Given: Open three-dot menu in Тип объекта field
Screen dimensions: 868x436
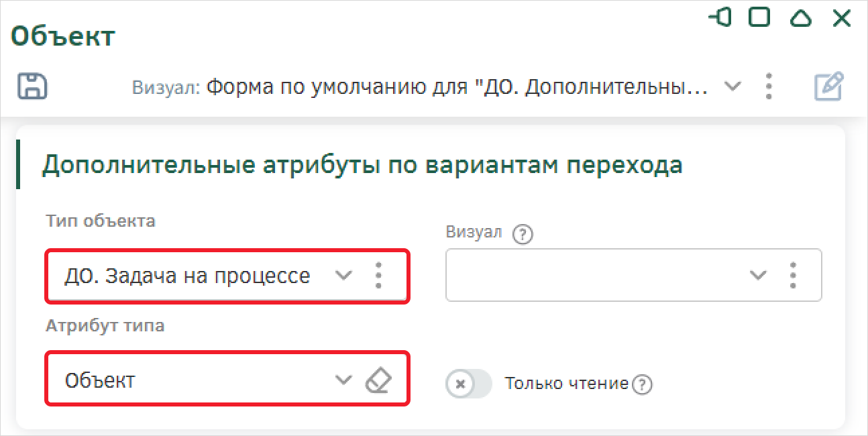Looking at the screenshot, I should pos(378,276).
